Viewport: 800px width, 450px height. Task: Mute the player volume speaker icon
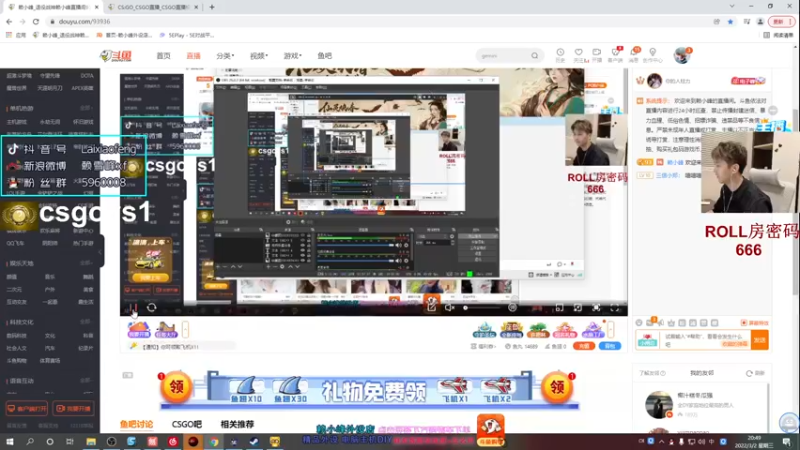pyautogui.click(x=449, y=308)
